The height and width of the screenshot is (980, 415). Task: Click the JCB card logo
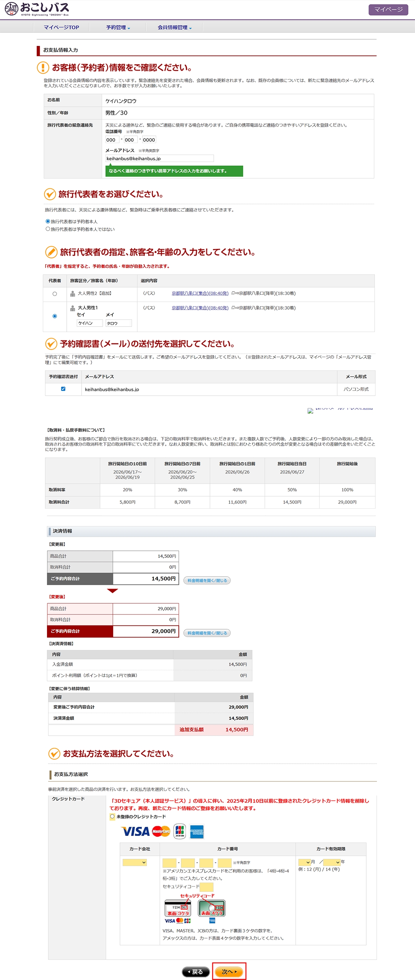point(179,831)
